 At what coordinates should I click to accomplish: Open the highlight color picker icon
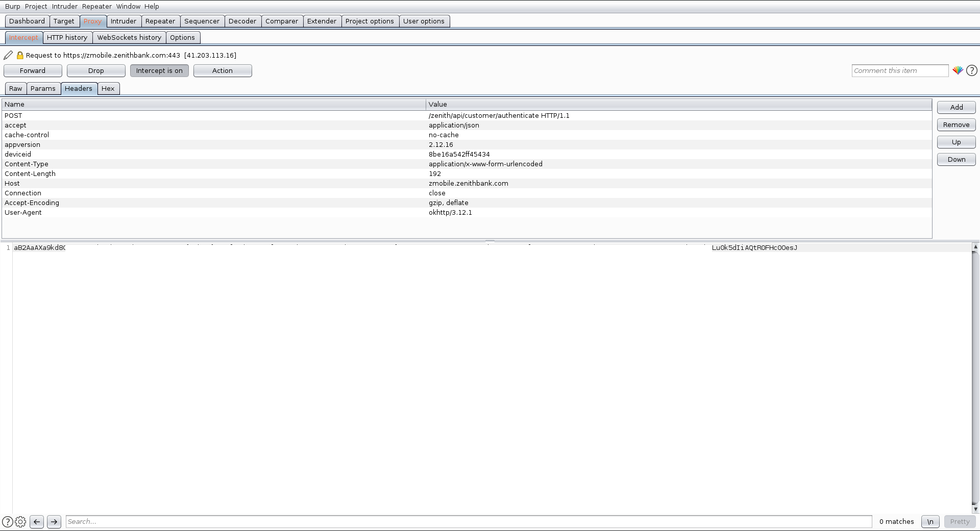click(x=958, y=70)
